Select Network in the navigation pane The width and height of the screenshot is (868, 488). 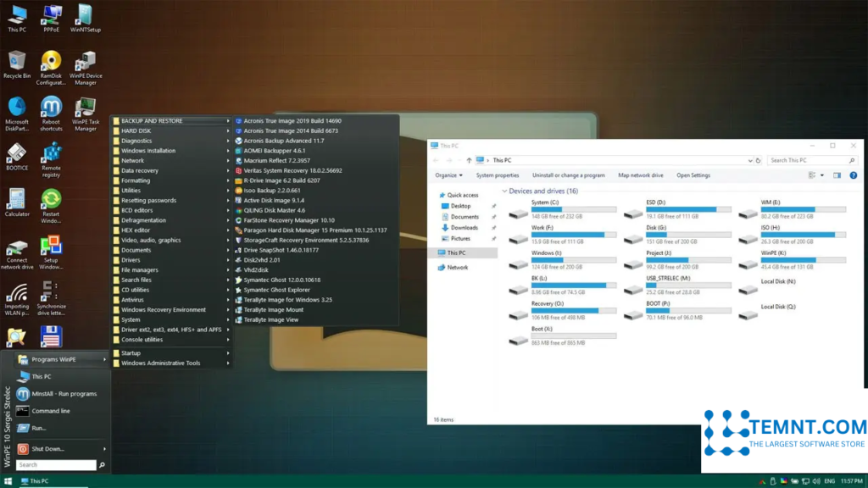457,268
